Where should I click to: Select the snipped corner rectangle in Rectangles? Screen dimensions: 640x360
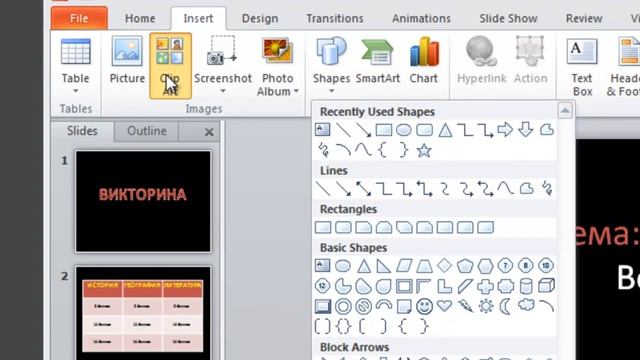363,227
